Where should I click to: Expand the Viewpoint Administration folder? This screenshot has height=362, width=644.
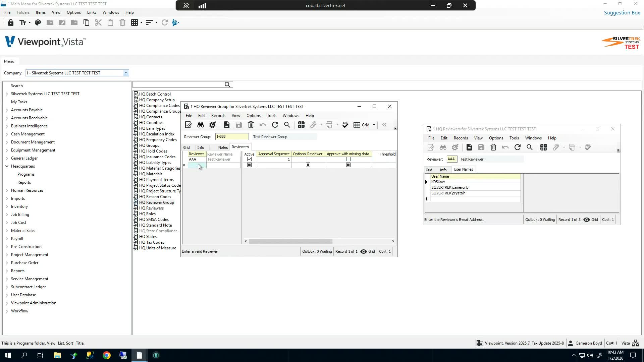(7, 303)
